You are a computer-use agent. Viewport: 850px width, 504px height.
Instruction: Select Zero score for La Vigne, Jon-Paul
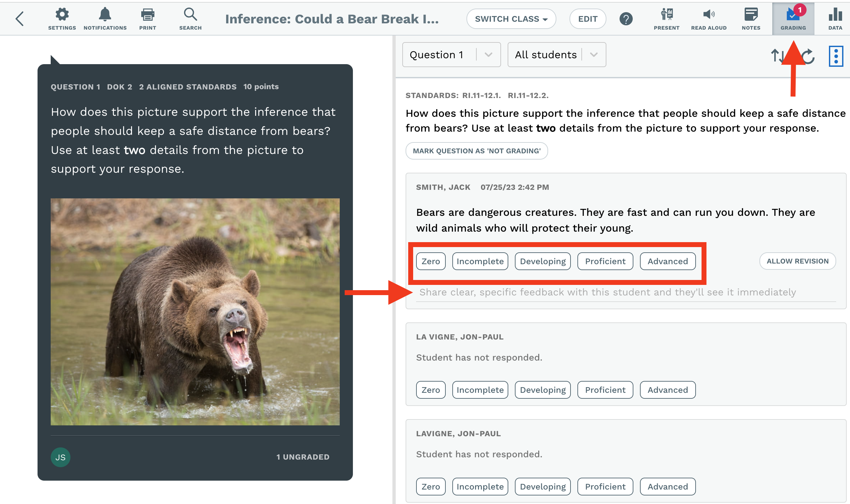[x=430, y=390]
